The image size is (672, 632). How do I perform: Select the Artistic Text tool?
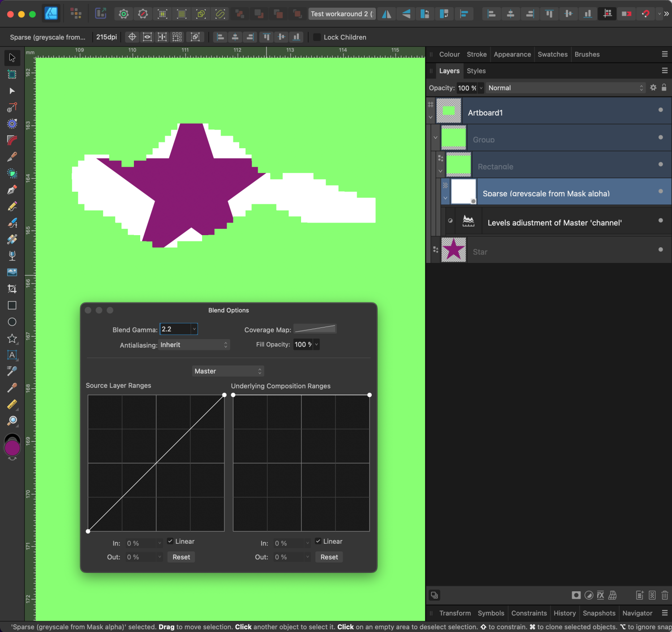pos(12,355)
